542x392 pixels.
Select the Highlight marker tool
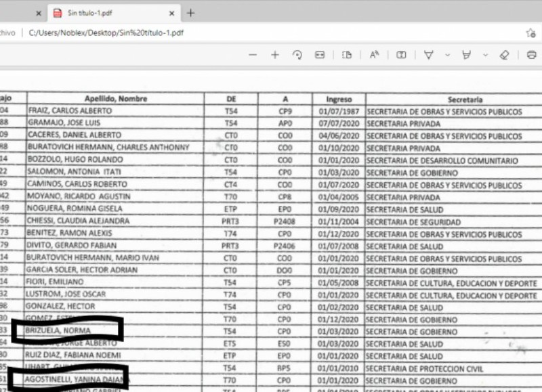(x=466, y=56)
